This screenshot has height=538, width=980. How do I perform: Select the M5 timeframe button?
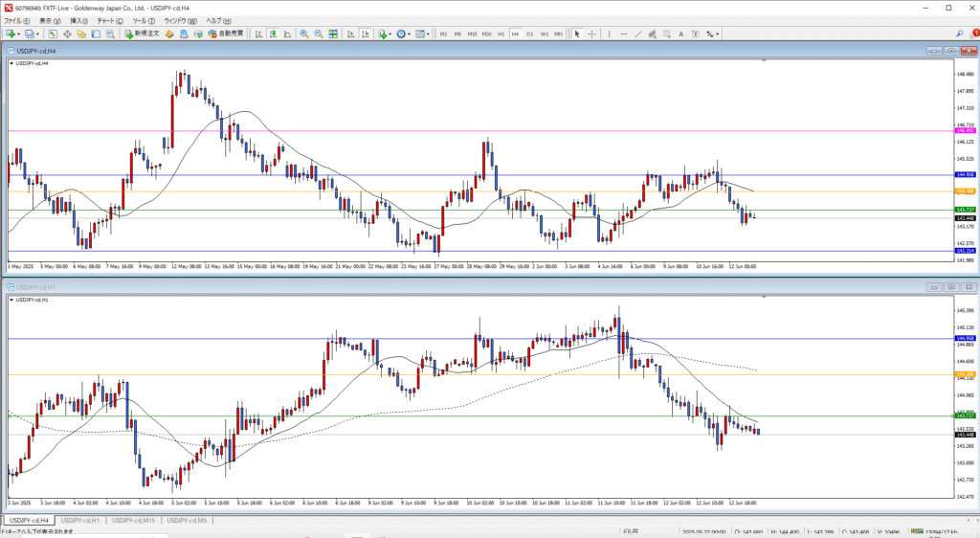point(458,34)
